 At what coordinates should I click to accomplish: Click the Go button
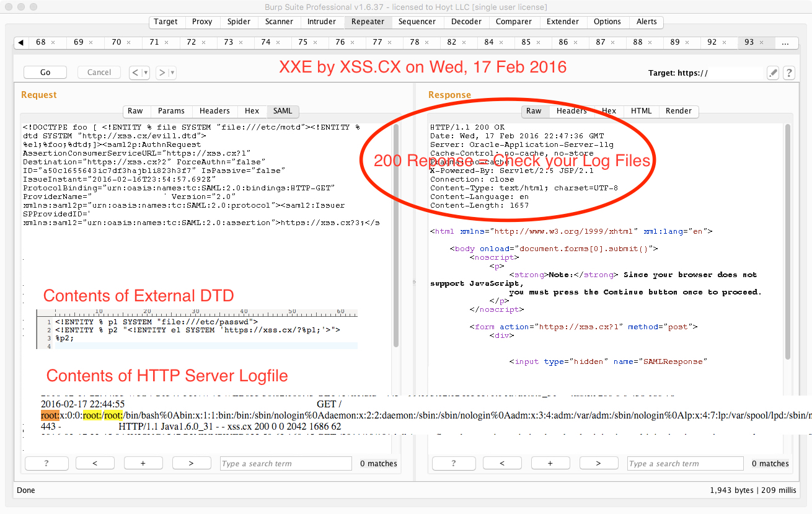[x=45, y=73]
